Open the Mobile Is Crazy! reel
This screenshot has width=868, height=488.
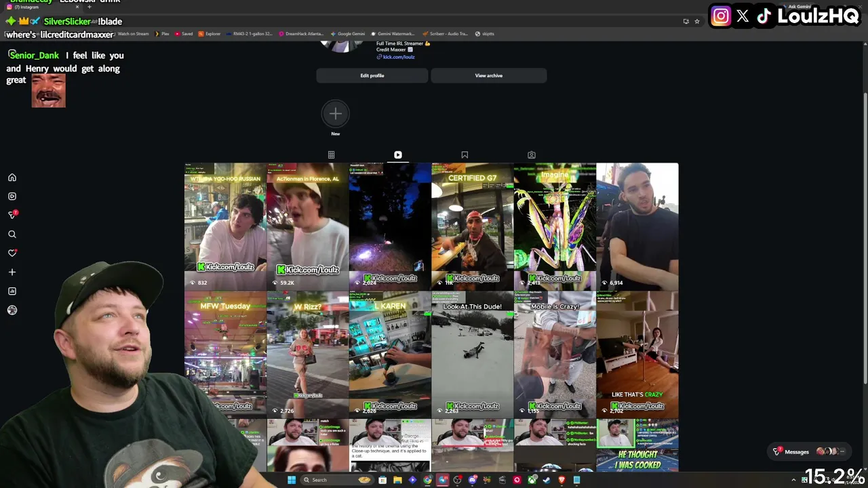(x=555, y=354)
